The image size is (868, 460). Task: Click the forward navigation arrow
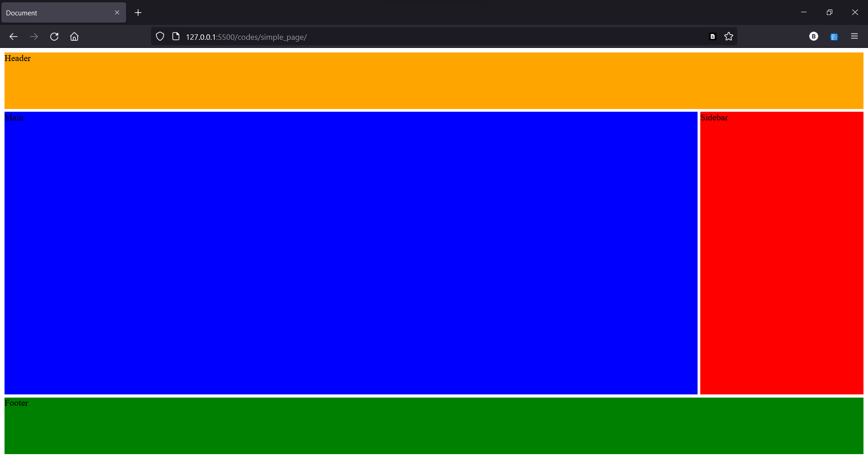34,37
